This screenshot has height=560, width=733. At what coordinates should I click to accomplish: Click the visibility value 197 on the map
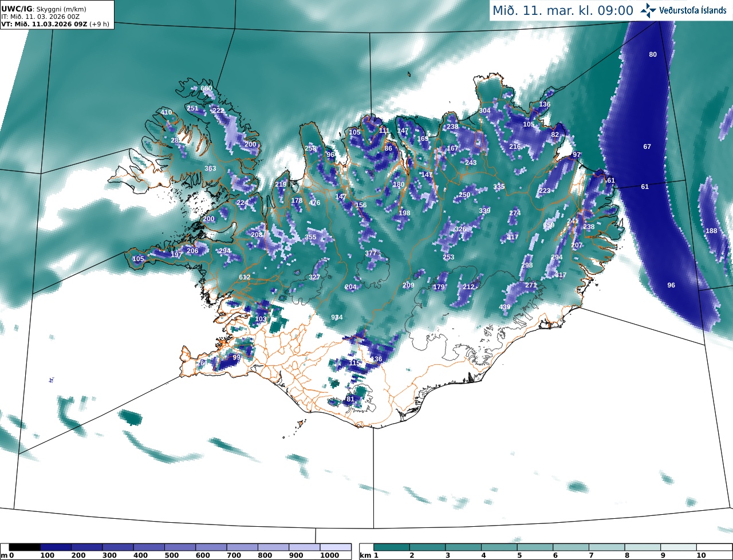click(176, 255)
